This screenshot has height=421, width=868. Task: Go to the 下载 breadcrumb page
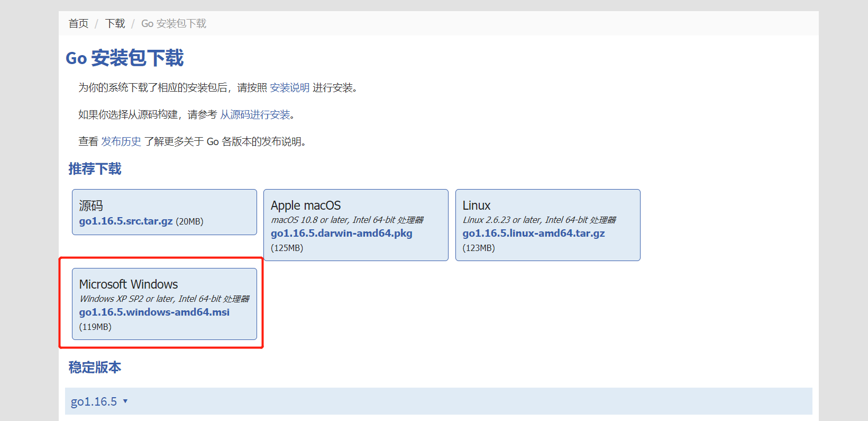coord(115,23)
